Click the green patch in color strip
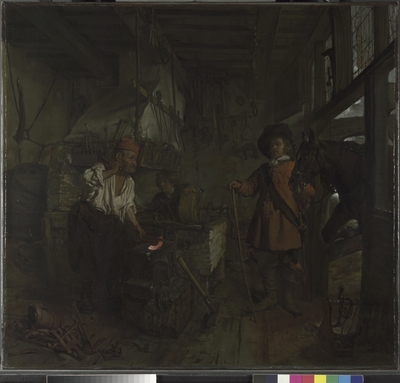The width and height of the screenshot is (400, 383). pyautogui.click(x=332, y=378)
